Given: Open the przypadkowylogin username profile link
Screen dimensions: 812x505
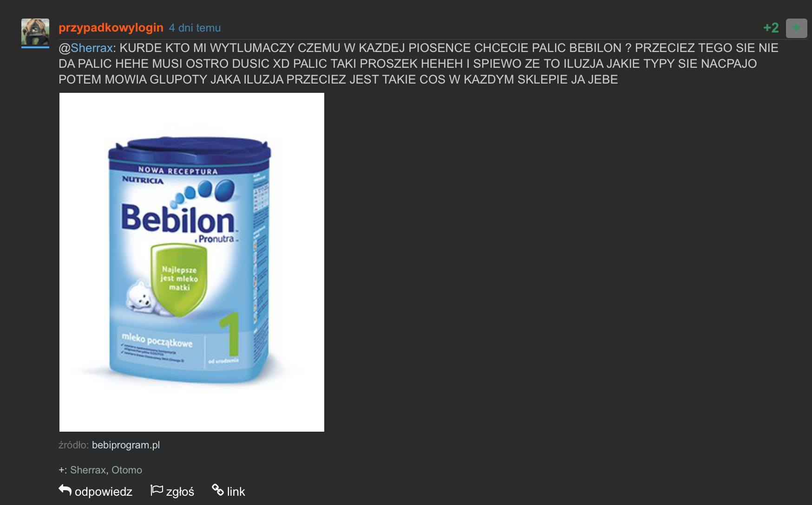Looking at the screenshot, I should point(111,27).
